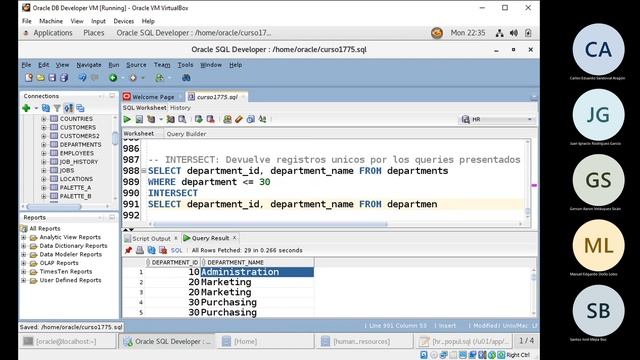Open the History tab of SQL Worksheet
The height and width of the screenshot is (360, 640).
point(180,108)
